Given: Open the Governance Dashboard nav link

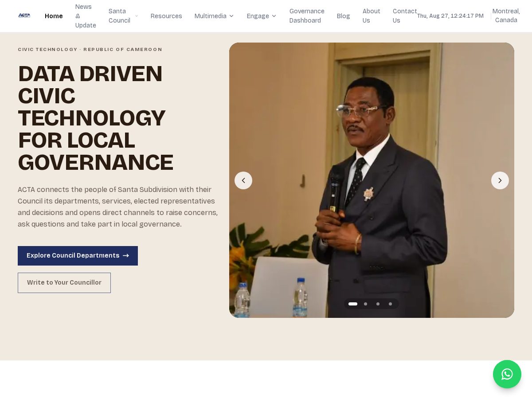Looking at the screenshot, I should pos(307,16).
